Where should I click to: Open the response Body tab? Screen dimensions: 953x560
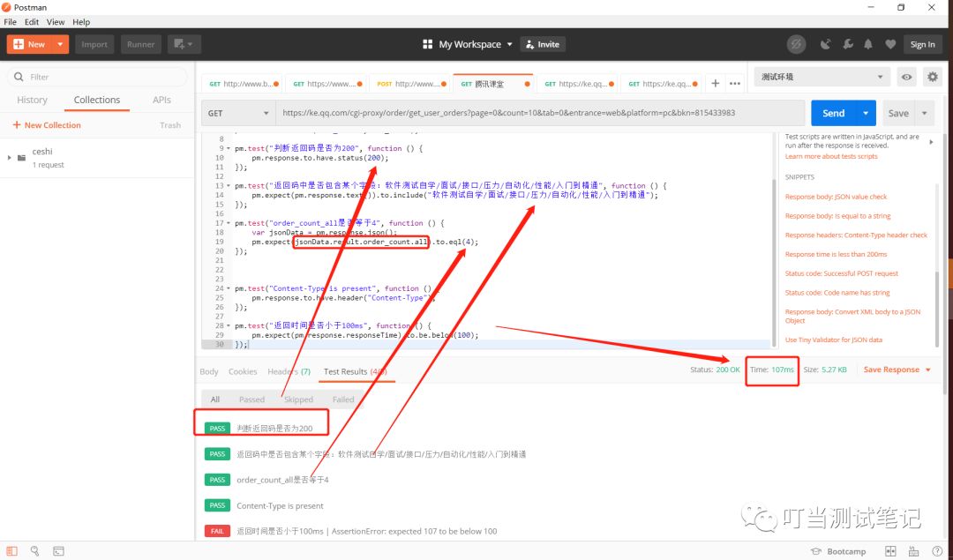point(208,371)
